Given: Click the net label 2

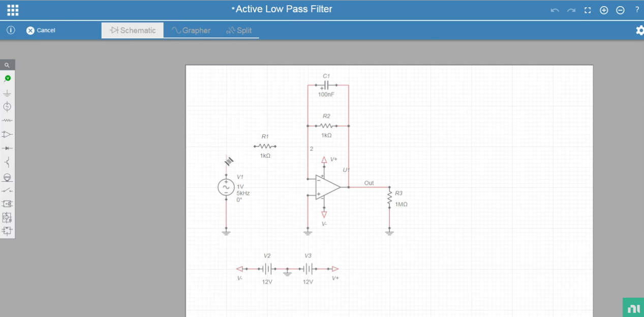Looking at the screenshot, I should [312, 149].
